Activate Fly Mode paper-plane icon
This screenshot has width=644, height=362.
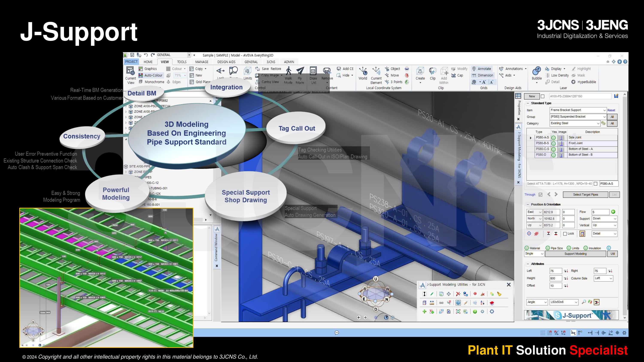point(300,71)
